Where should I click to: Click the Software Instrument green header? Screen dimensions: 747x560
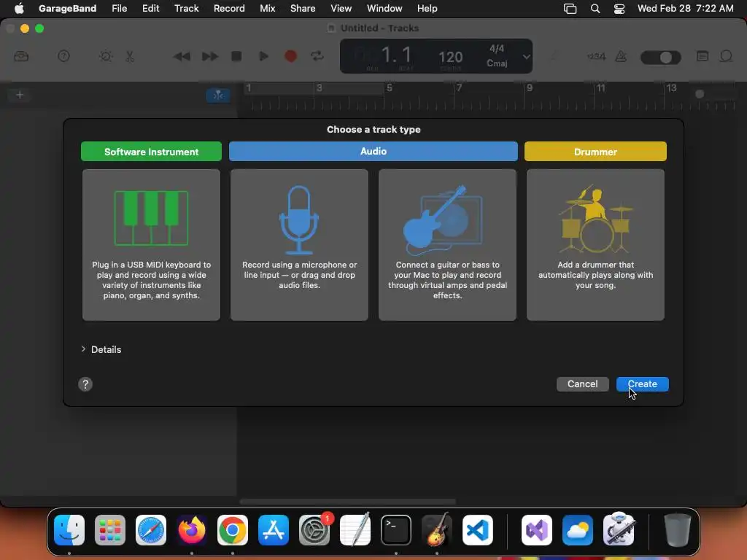pos(151,152)
